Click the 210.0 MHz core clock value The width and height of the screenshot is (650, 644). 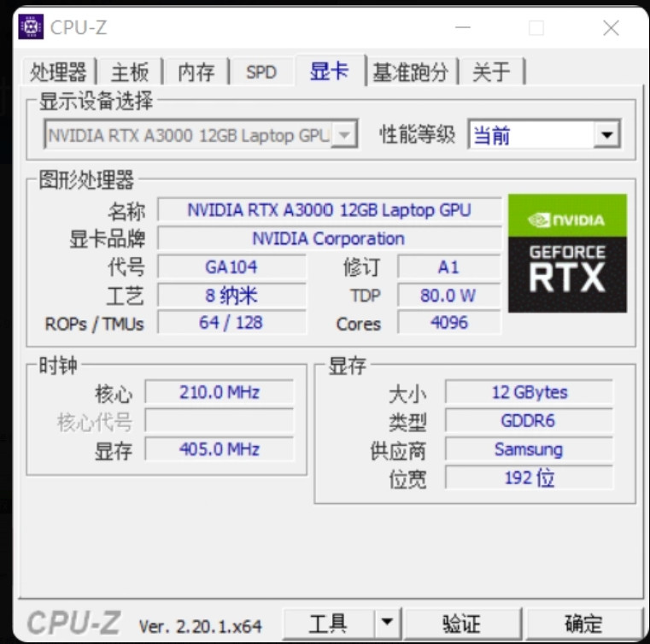[220, 392]
